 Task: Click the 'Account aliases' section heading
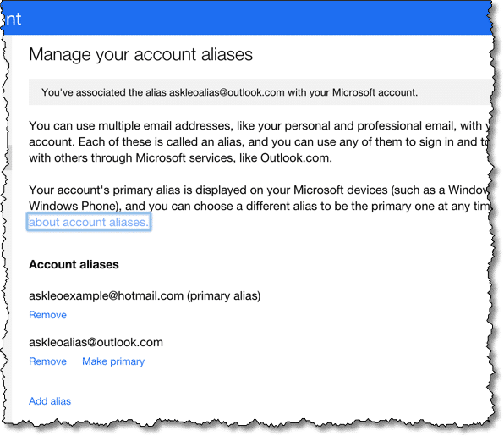[x=74, y=264]
